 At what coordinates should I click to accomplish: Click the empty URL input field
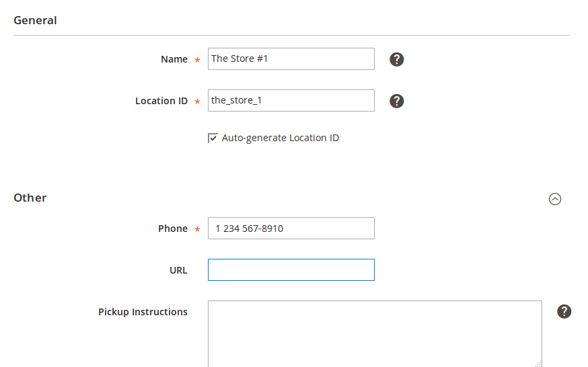pyautogui.click(x=291, y=270)
